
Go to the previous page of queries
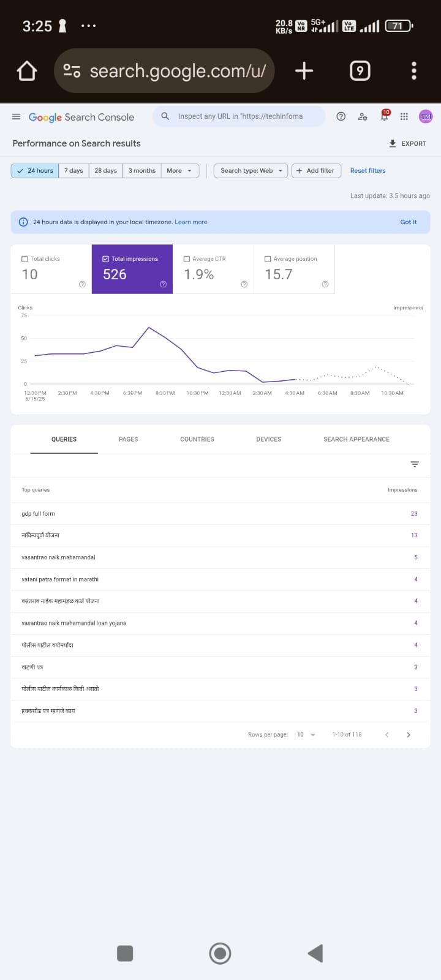click(x=387, y=734)
